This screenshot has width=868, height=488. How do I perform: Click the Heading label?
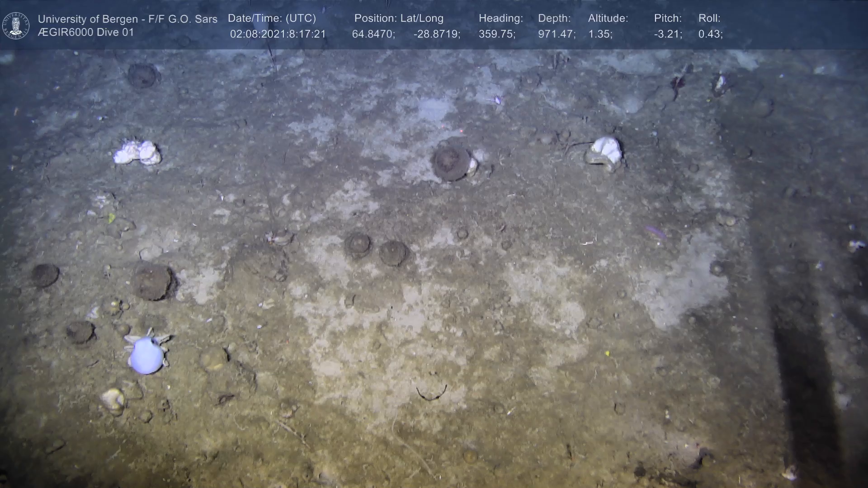(x=500, y=19)
